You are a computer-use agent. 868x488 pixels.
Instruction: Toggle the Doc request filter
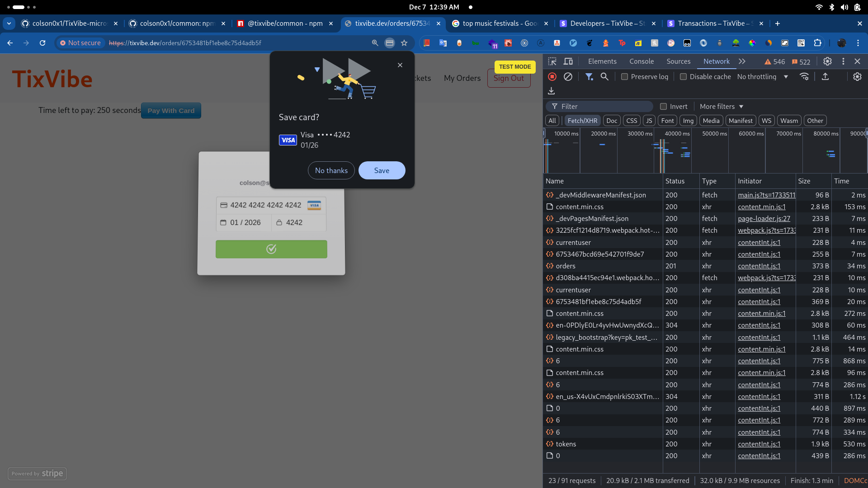click(612, 121)
